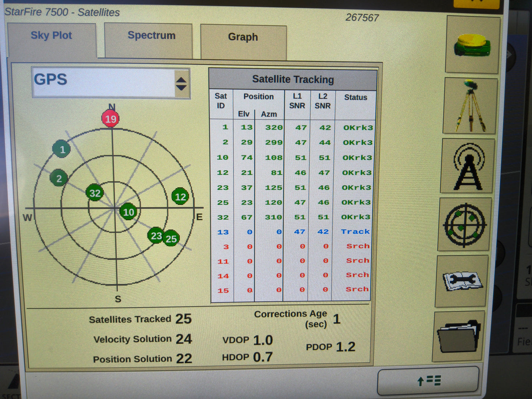The image size is (532, 399).
Task: Click the Position Solution value 22
Action: (x=184, y=359)
